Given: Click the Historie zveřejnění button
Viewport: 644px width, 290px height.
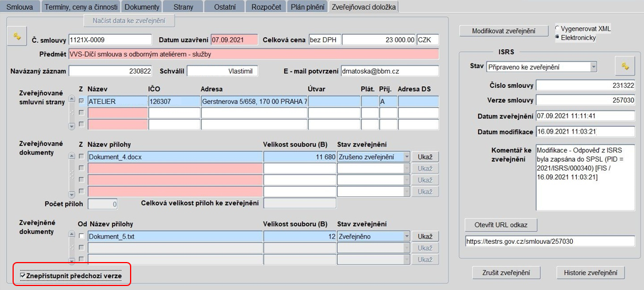Looking at the screenshot, I should (x=591, y=272).
